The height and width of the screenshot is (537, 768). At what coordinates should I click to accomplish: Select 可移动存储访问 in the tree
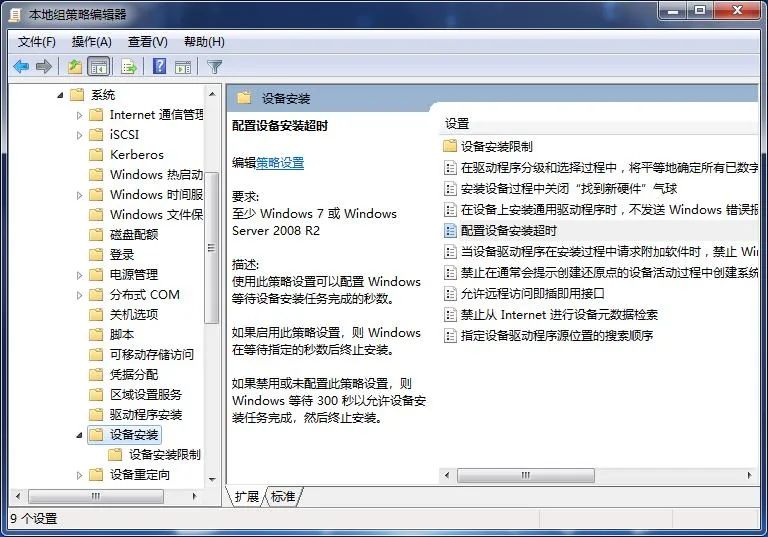tap(152, 354)
